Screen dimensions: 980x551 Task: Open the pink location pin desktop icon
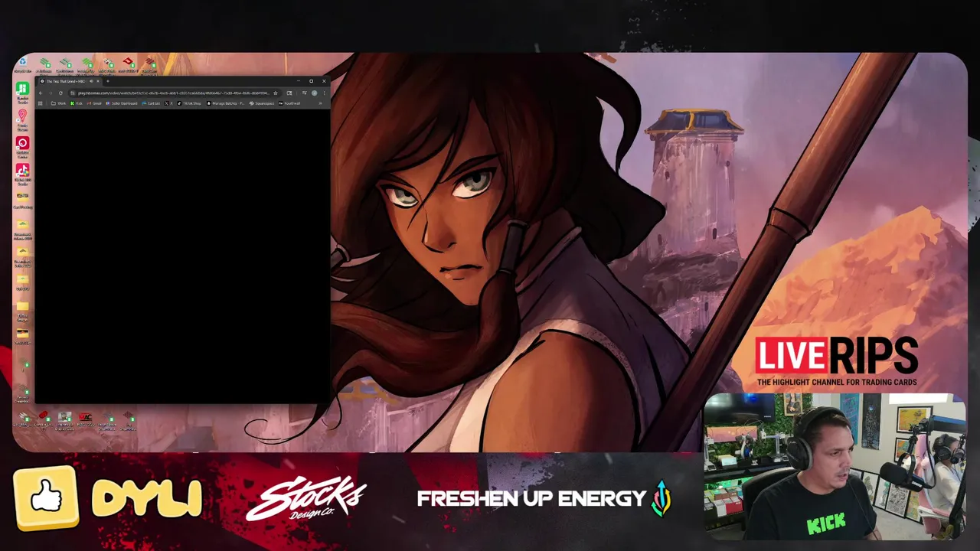(22, 117)
